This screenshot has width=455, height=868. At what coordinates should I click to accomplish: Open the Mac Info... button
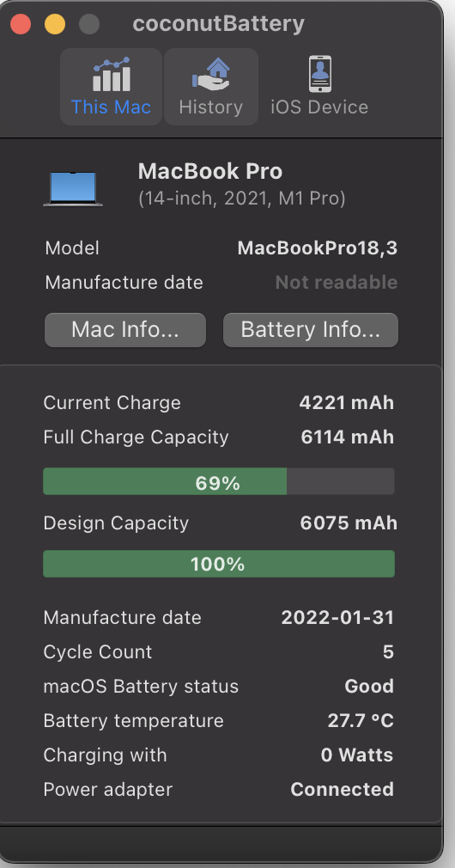tap(125, 330)
